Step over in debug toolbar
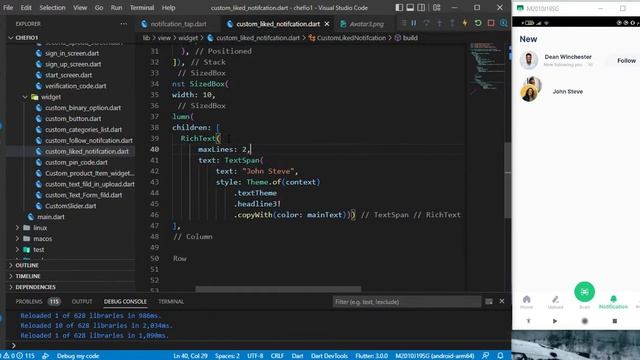 click(x=427, y=23)
